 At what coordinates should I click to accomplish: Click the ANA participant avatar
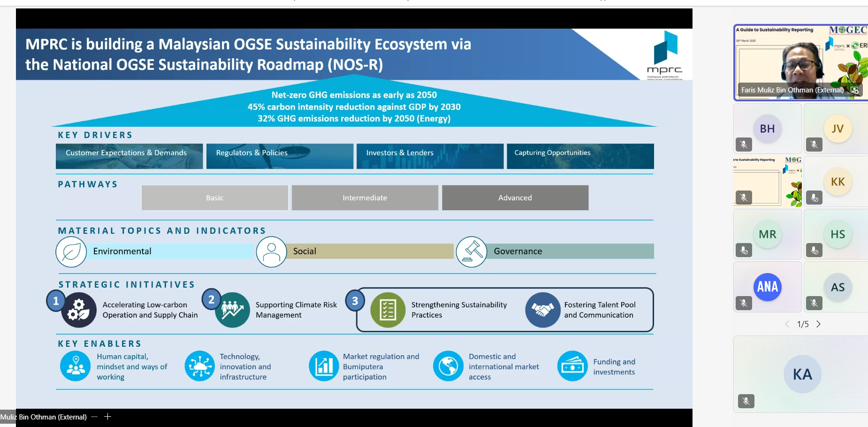767,287
